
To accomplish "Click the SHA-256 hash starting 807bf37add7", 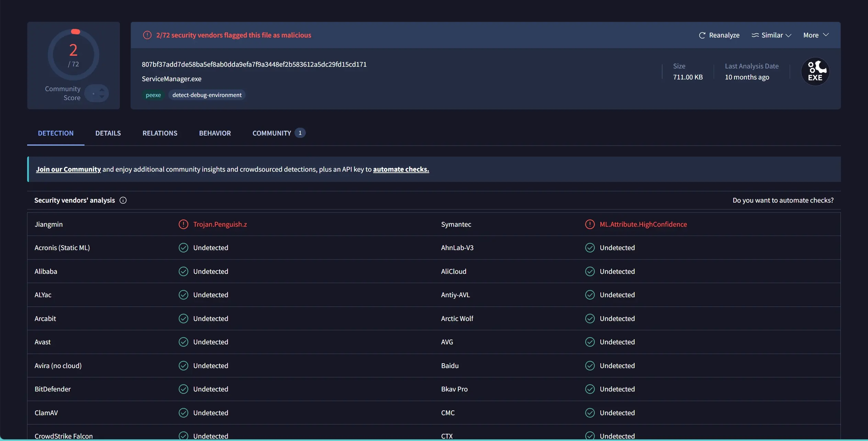I will click(254, 64).
